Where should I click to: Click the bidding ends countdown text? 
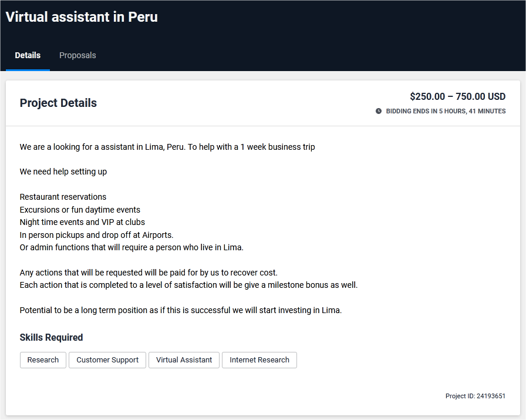(x=445, y=111)
